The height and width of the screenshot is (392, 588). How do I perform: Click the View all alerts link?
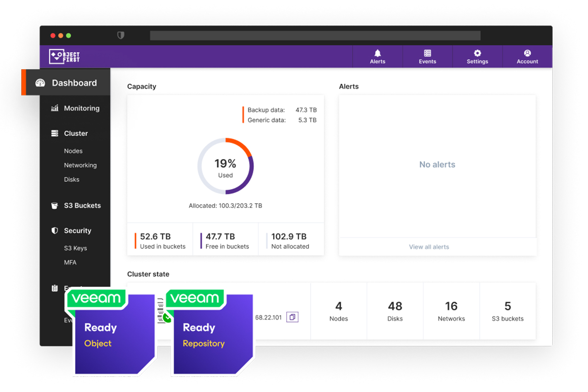click(x=429, y=247)
